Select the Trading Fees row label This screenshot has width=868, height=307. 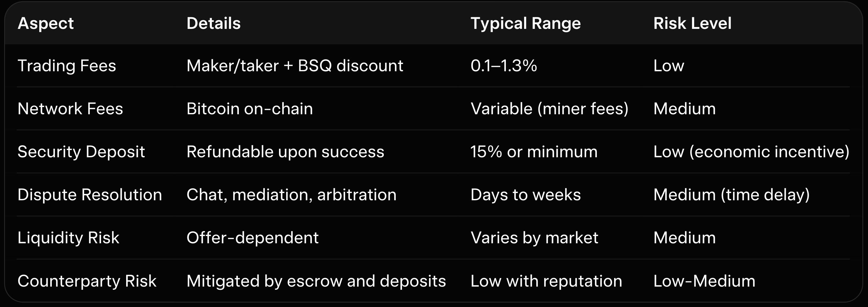click(67, 65)
